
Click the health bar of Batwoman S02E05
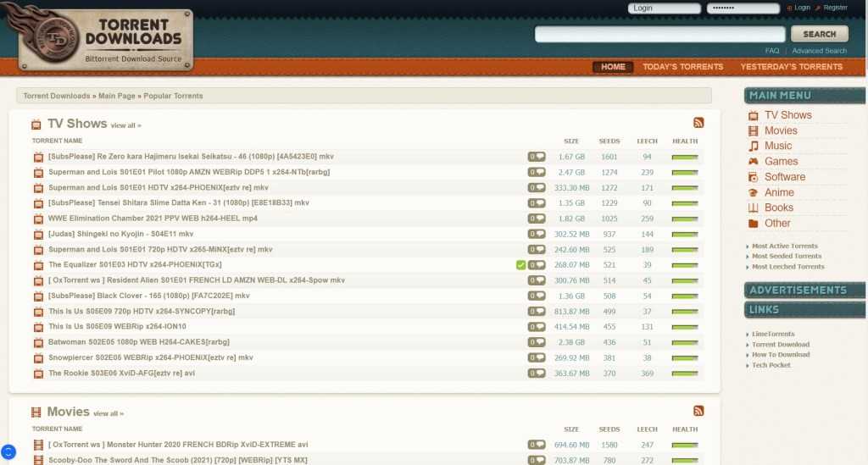pyautogui.click(x=684, y=342)
